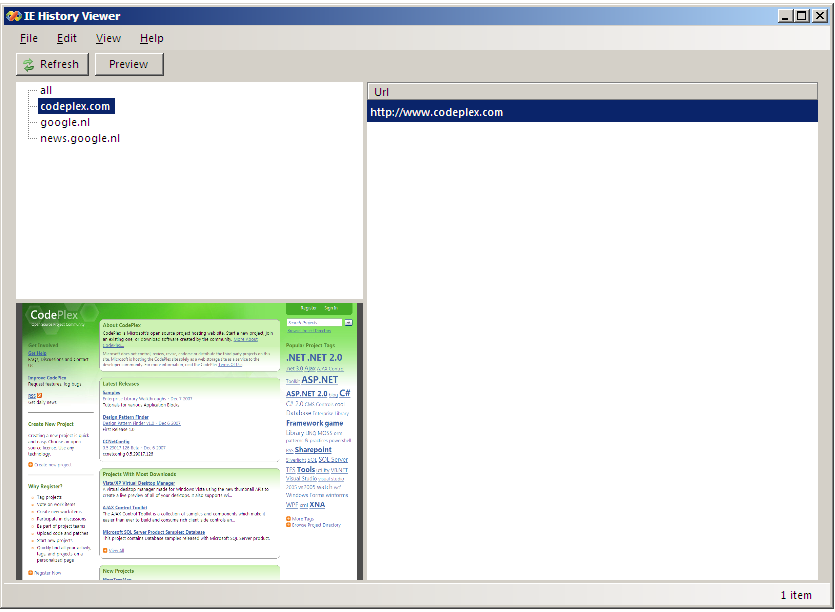This screenshot has height=612, width=835.
Task: Minimize the IE History Viewer window
Action: tap(784, 16)
